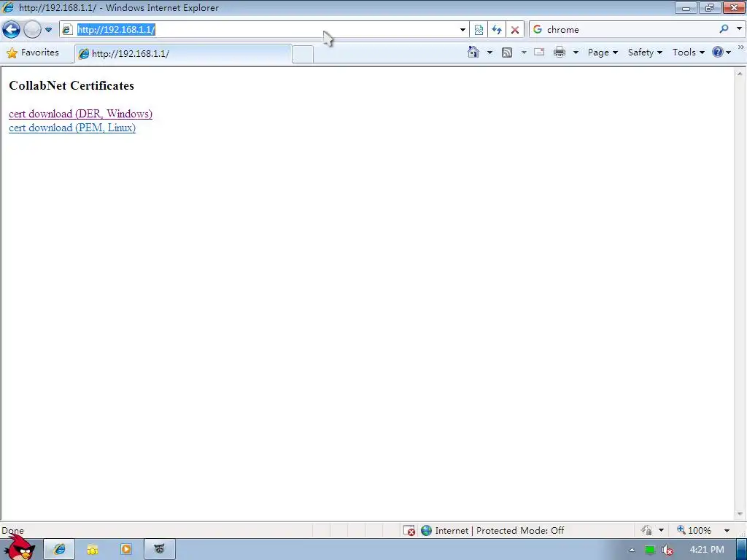Open the recent pages dropdown arrow
The image size is (747, 560).
pyautogui.click(x=48, y=29)
